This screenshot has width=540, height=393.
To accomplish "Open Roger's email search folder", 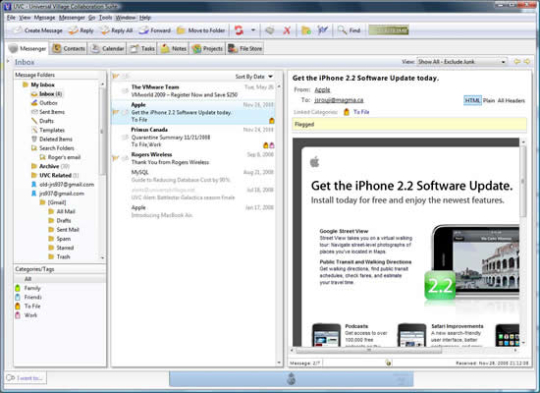I will [60, 157].
